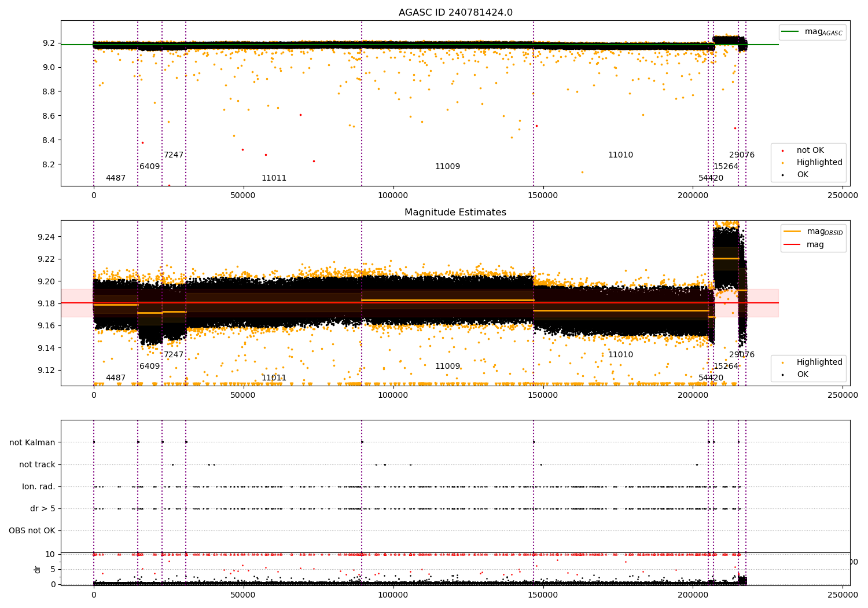
Task: Click the 9.16 y-axis tick label
Action: pos(47,325)
